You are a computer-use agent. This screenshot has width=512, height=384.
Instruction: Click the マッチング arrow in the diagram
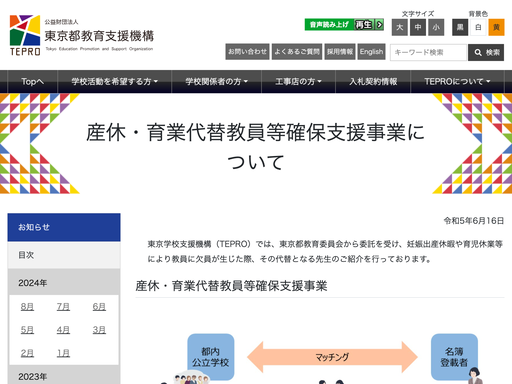[332, 357]
